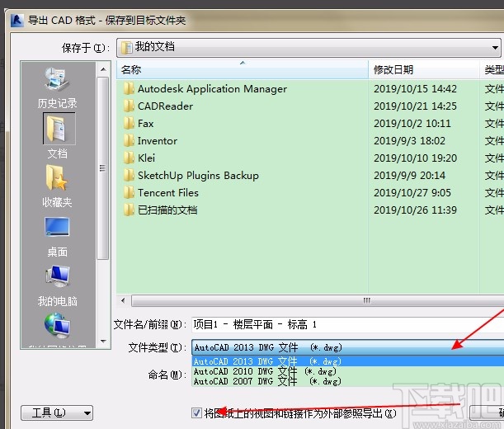
Task: Click file list horizontal scroll left arrow
Action: tap(123, 300)
